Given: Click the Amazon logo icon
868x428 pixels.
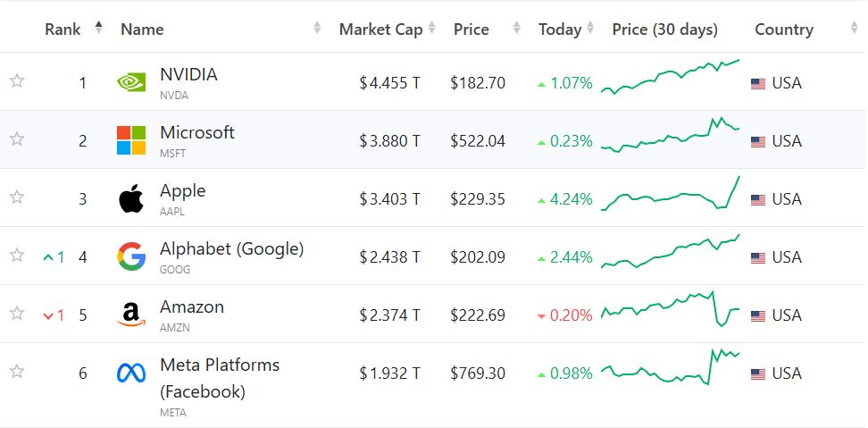Looking at the screenshot, I should [131, 315].
